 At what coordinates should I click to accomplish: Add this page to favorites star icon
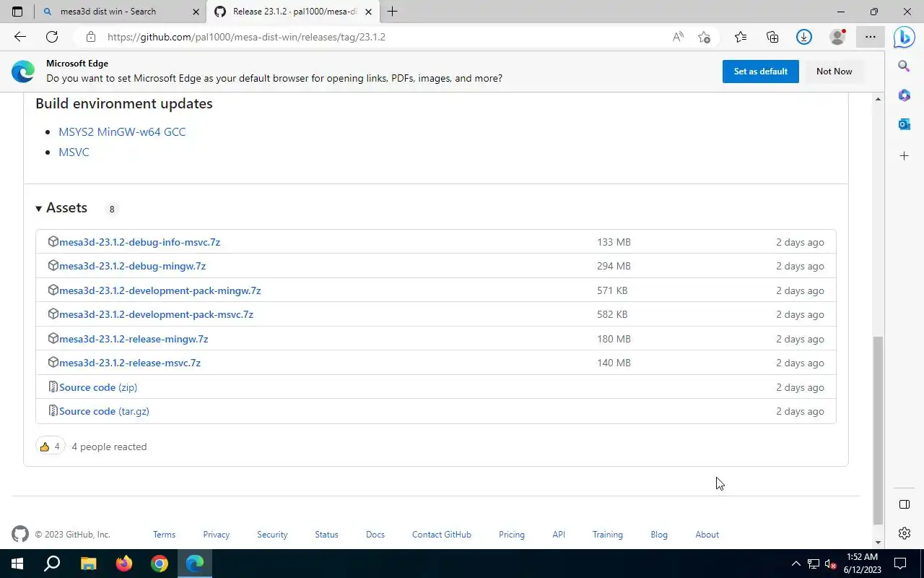point(705,37)
